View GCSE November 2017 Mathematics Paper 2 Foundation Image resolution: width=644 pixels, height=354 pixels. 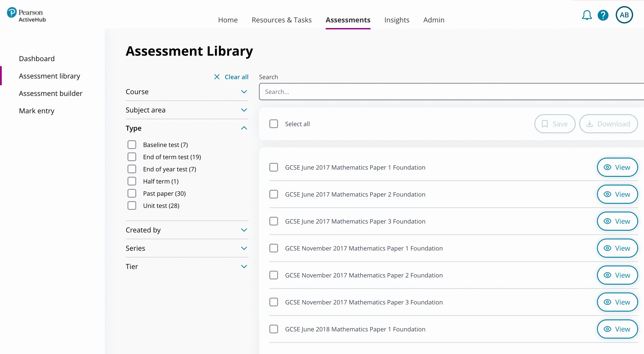click(617, 275)
